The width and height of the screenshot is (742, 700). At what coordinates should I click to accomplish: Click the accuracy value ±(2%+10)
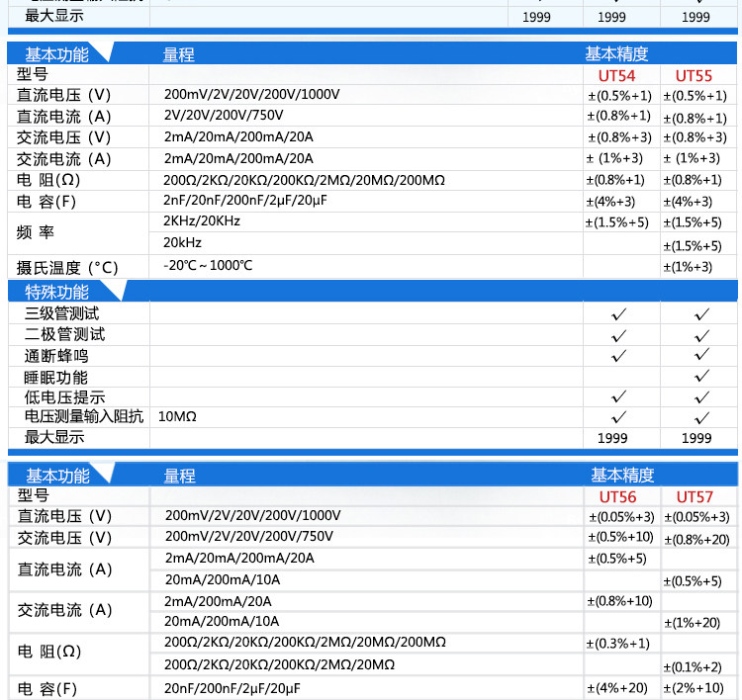pos(694,688)
